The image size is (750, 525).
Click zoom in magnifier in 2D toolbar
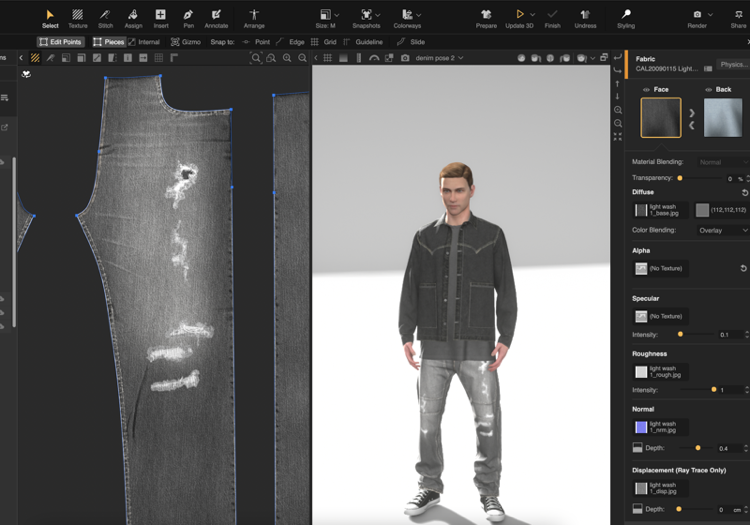287,58
